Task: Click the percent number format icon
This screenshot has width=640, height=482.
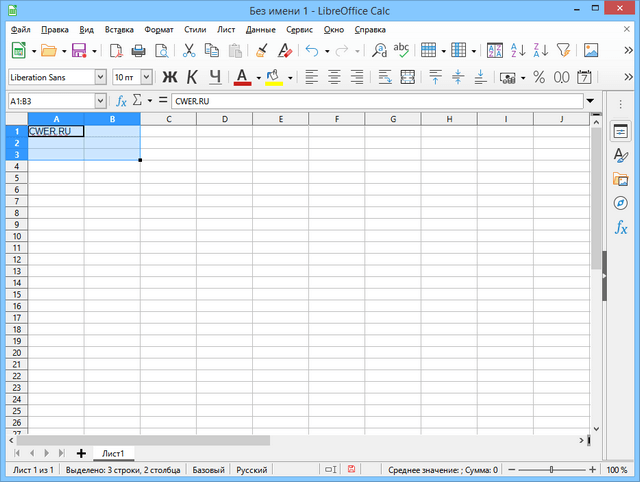Action: tap(539, 76)
